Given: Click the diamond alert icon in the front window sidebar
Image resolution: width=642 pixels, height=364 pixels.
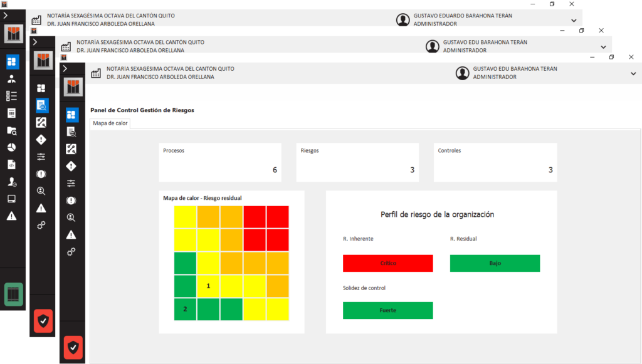Looking at the screenshot, I should coord(71,166).
